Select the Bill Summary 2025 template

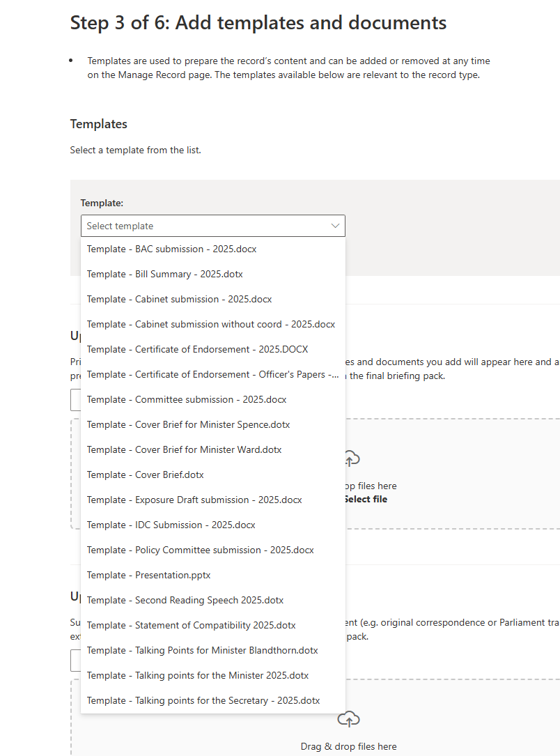[x=164, y=274]
